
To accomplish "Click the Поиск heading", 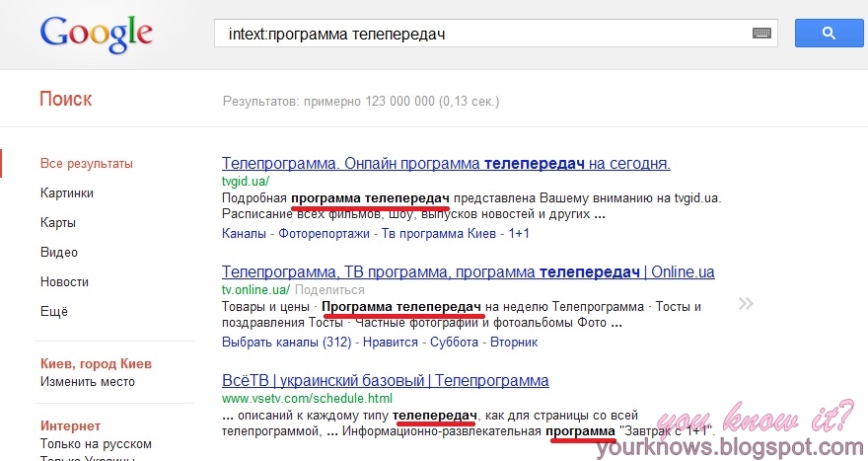I will tap(65, 99).
